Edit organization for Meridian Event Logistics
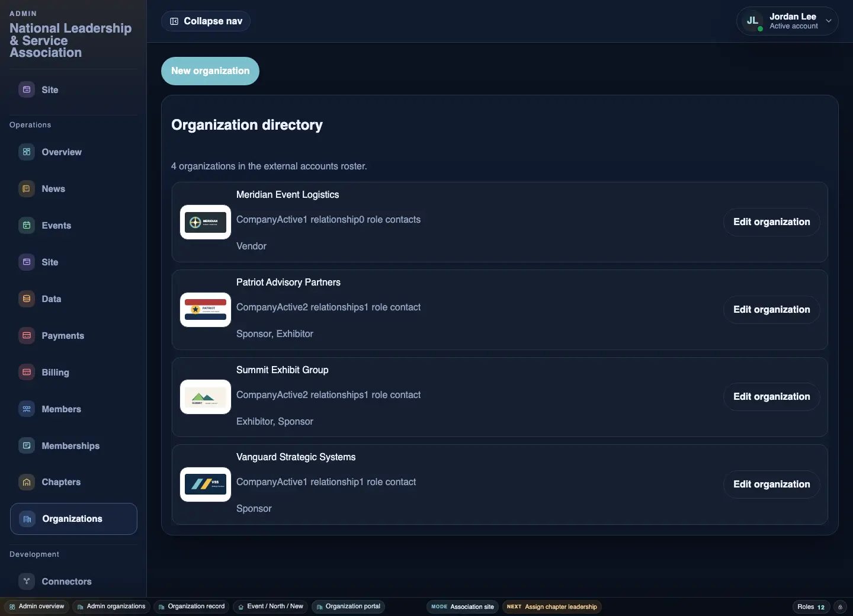Image resolution: width=853 pixels, height=616 pixels. coord(772,222)
